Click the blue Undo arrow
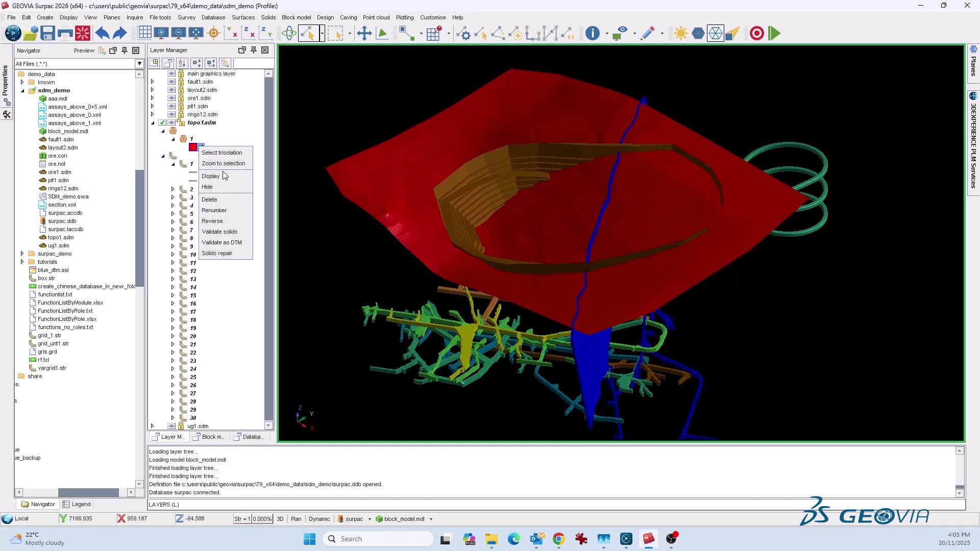 click(102, 34)
